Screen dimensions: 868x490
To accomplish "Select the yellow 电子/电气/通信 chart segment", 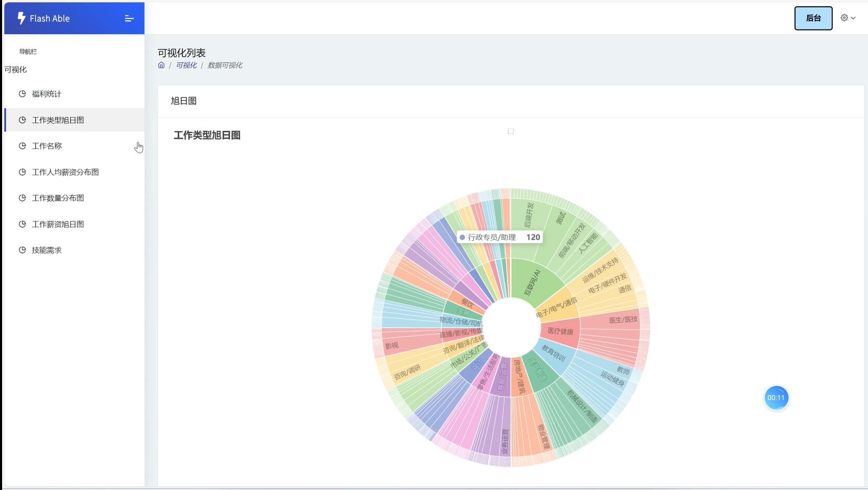I will [x=556, y=308].
